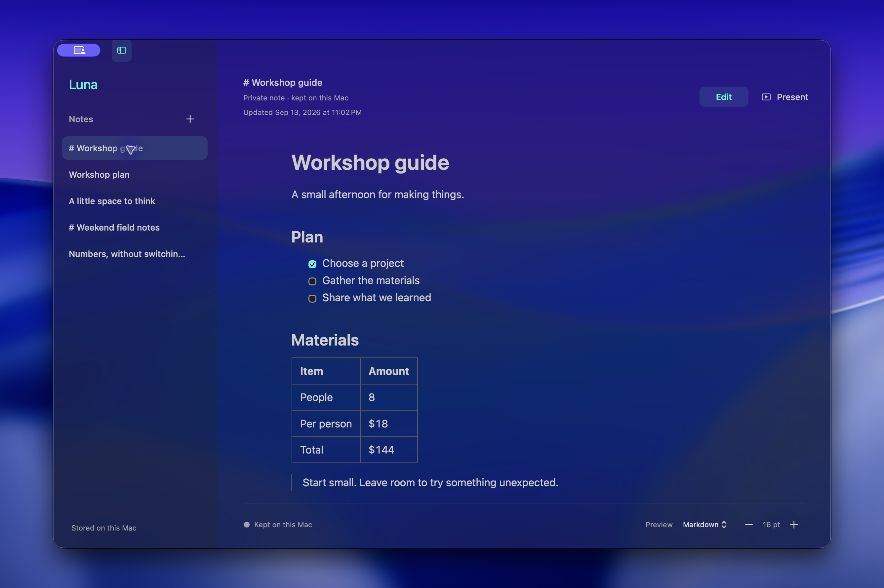Click the People table cell
884x588 pixels.
[326, 397]
